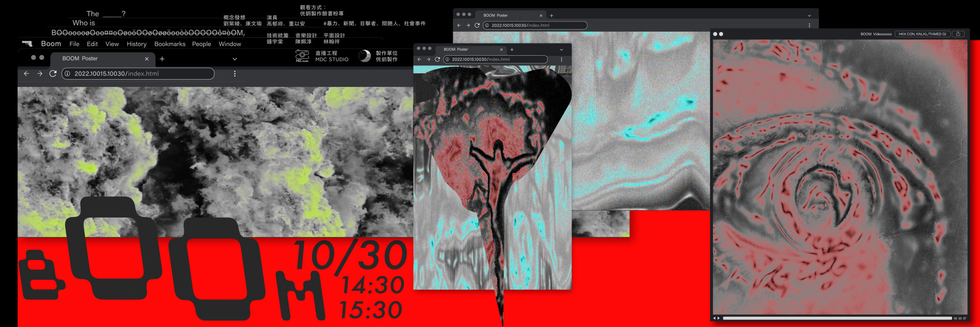The height and width of the screenshot is (327, 980).
Task: Open the Bookmarks menu
Action: coord(169,44)
